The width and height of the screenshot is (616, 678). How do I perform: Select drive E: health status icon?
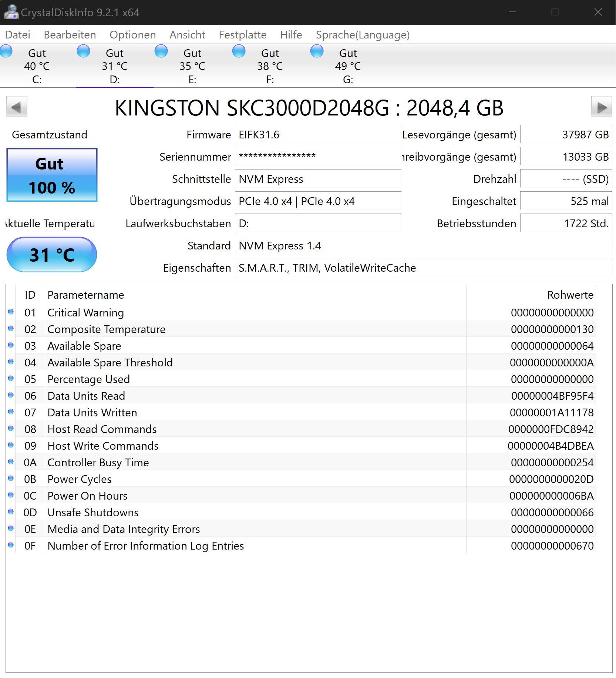pos(161,51)
